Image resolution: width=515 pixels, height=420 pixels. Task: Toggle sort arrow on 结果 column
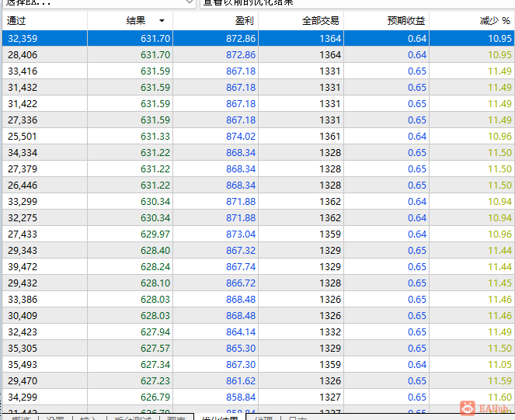162,21
